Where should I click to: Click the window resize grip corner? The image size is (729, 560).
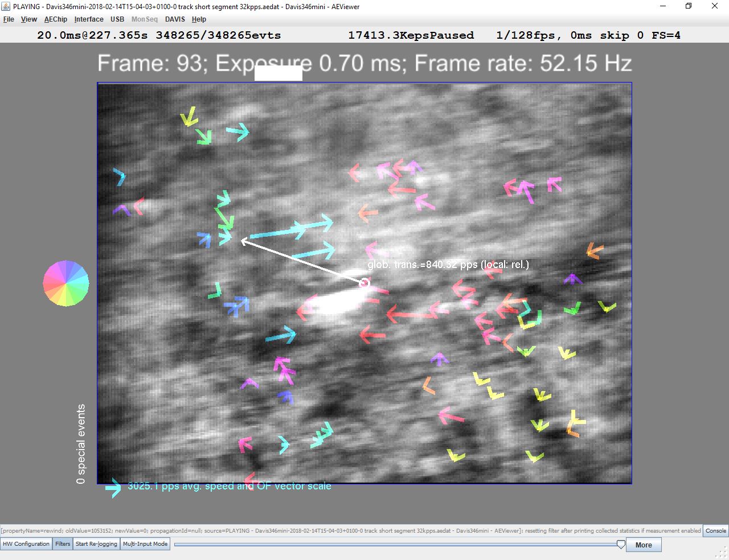[x=723, y=554]
